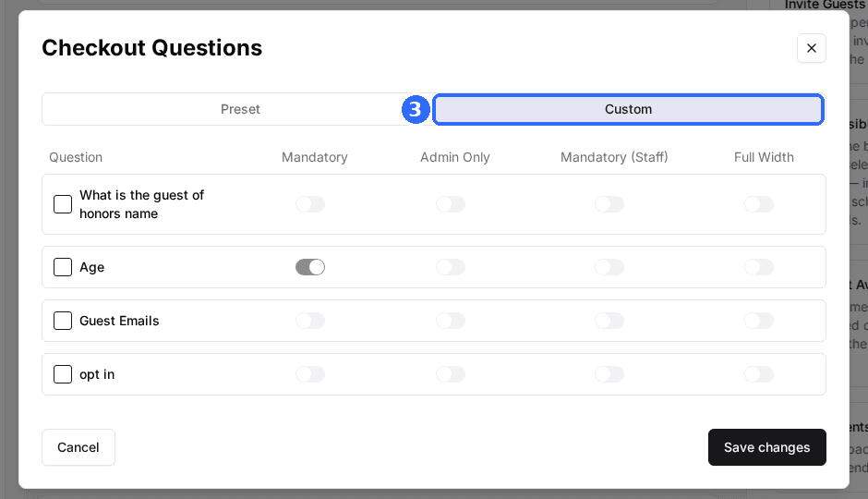
Task: Click Save changes
Action: pyautogui.click(x=766, y=447)
